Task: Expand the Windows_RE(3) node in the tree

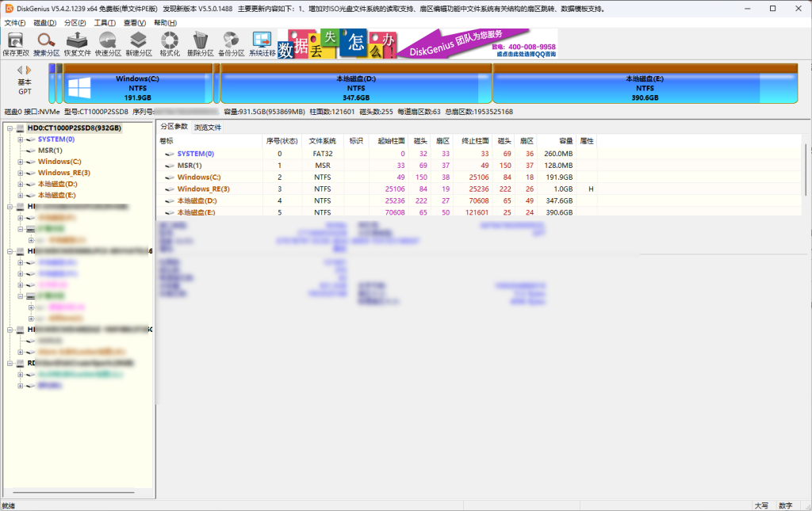Action: point(20,174)
